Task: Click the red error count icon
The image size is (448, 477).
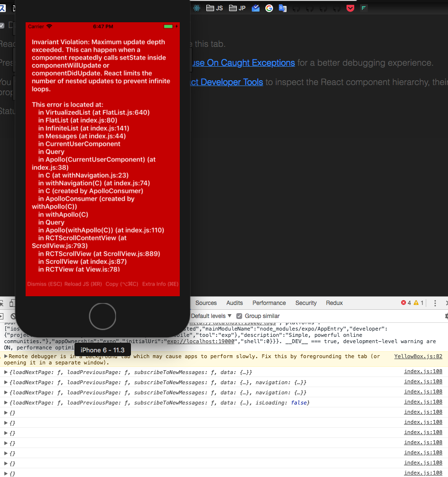Action: pos(404,303)
